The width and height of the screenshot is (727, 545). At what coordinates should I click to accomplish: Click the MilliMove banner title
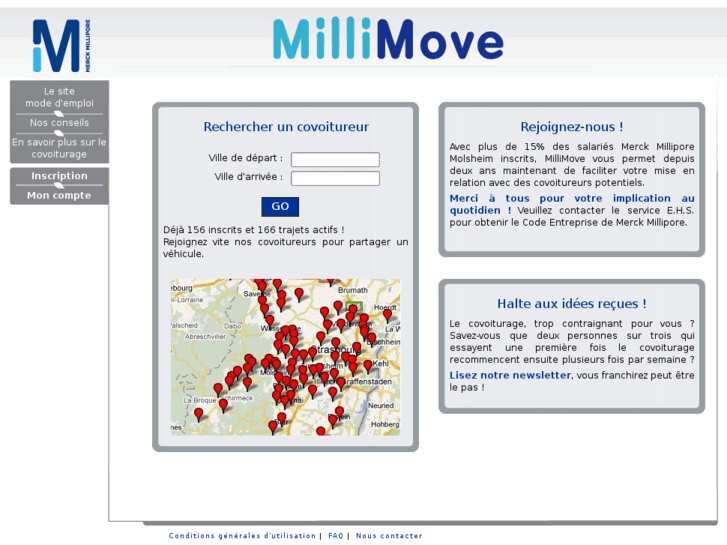pos(388,39)
